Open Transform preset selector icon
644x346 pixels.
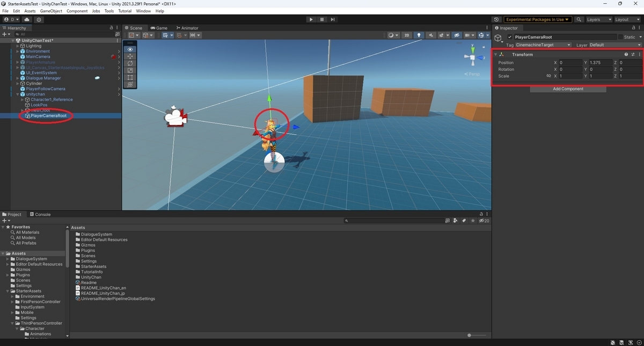click(633, 55)
